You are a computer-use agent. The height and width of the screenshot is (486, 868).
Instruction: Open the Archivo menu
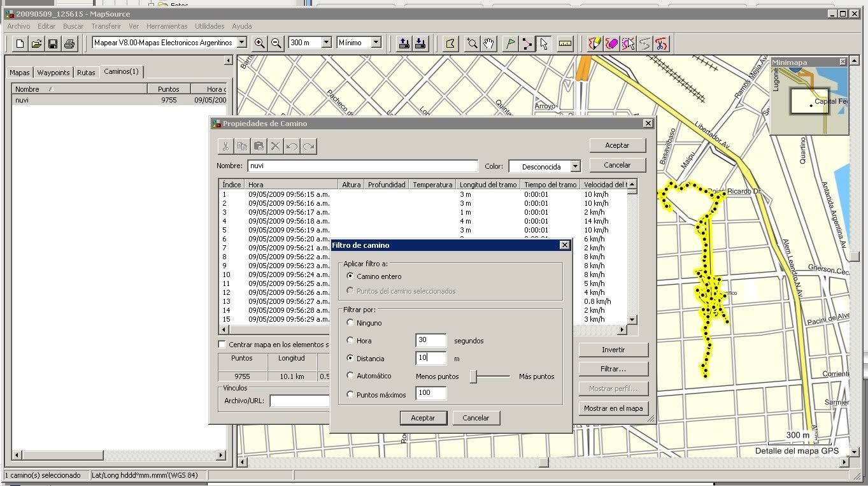pos(18,26)
